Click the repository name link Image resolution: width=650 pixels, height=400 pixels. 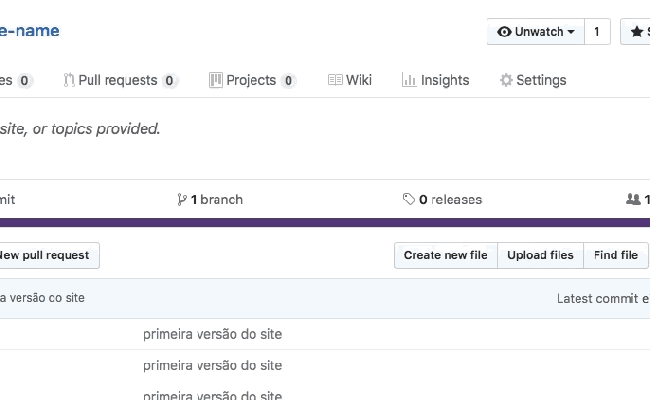(x=29, y=31)
